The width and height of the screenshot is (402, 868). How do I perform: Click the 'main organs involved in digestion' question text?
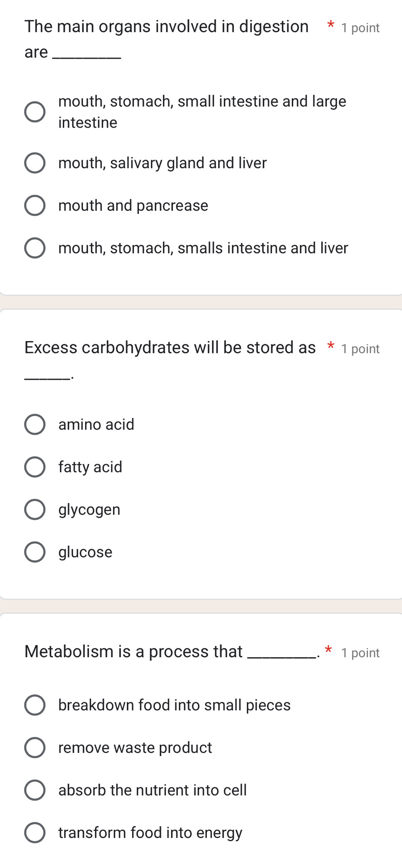166,27
